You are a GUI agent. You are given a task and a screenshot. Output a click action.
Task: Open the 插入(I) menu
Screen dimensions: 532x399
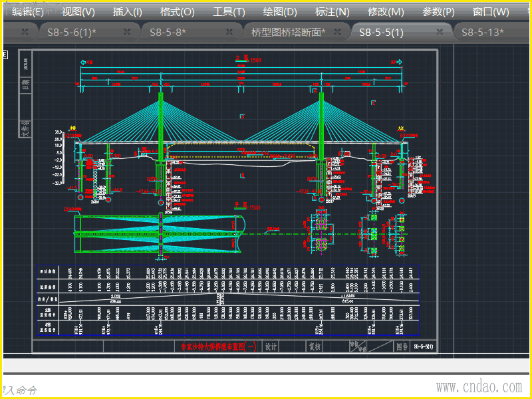pos(128,12)
